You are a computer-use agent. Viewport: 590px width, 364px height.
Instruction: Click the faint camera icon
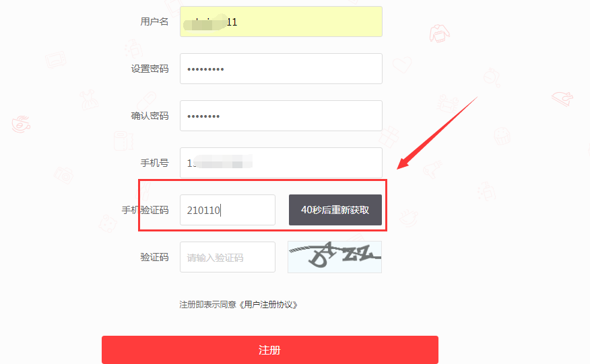click(63, 175)
